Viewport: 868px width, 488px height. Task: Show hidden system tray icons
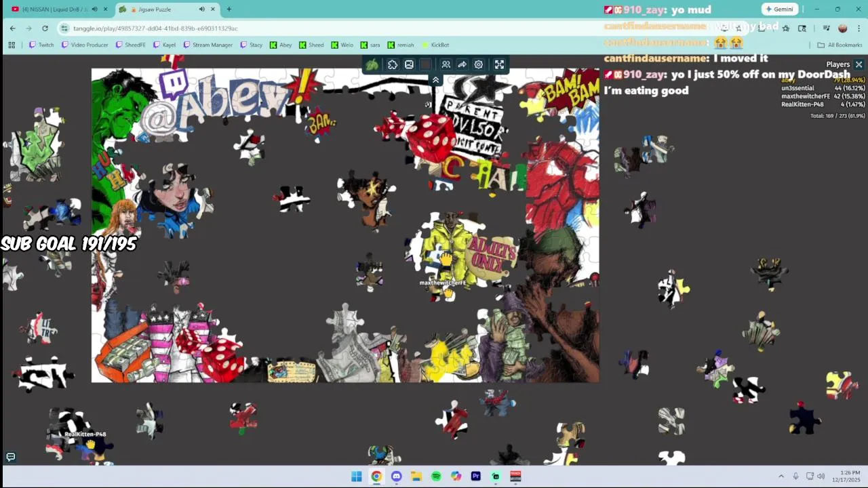pyautogui.click(x=781, y=476)
